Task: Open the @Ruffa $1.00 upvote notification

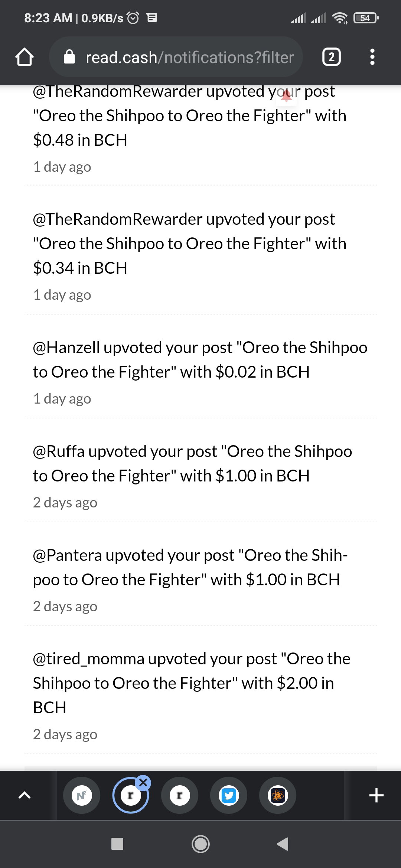Action: point(200,476)
